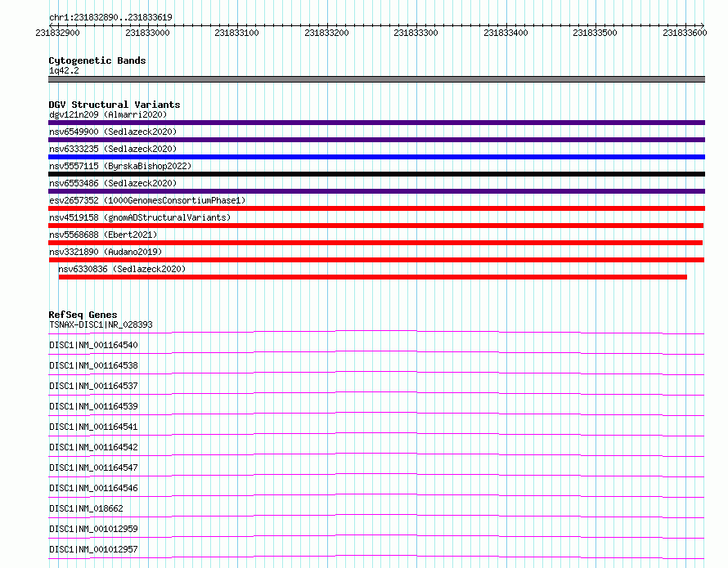Image resolution: width=728 pixels, height=568 pixels.
Task: Click ruler position 231833400
Action: coord(506,33)
